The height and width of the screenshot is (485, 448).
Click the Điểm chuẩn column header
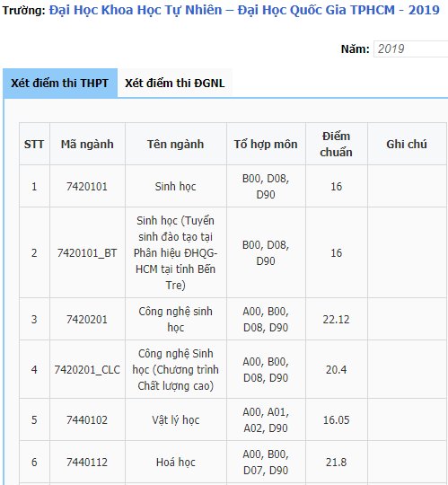[x=337, y=144]
